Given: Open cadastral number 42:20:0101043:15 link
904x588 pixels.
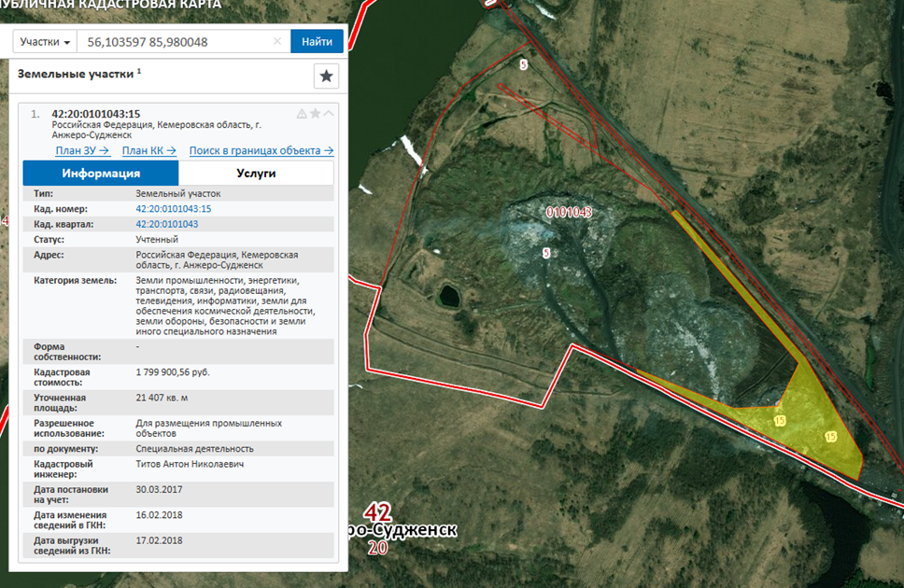Looking at the screenshot, I should [174, 209].
